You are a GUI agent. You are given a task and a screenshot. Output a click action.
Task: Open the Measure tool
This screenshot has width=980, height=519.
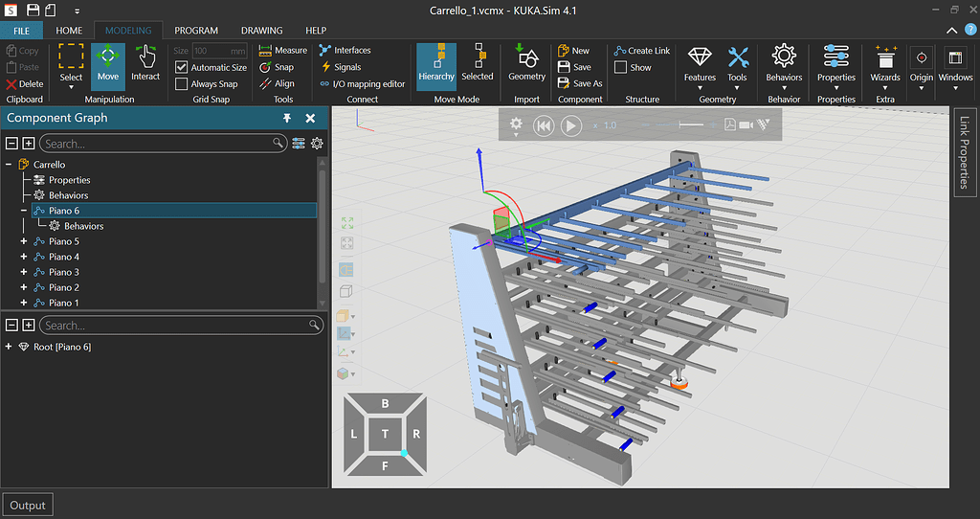[x=283, y=51]
